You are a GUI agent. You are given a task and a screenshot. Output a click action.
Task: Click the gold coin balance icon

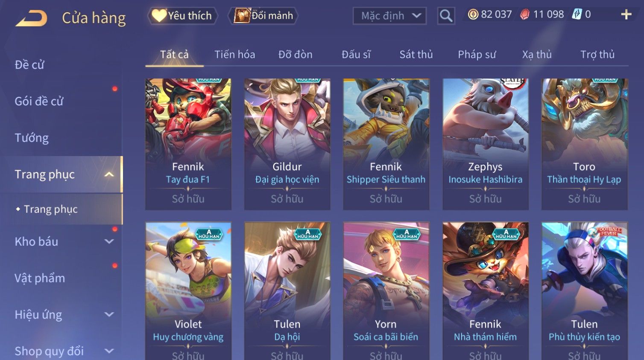pyautogui.click(x=473, y=15)
